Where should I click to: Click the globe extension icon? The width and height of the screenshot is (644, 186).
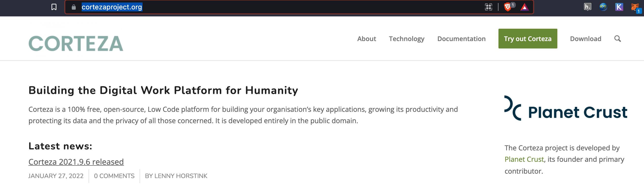pyautogui.click(x=603, y=7)
